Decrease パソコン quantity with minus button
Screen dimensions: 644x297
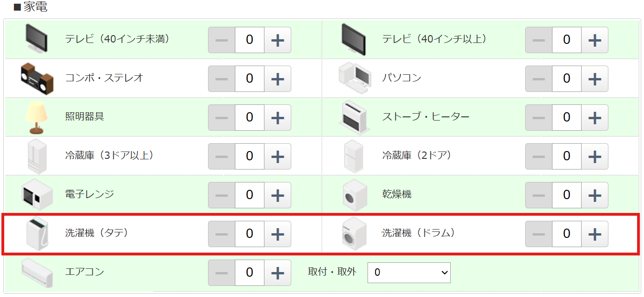click(x=539, y=79)
